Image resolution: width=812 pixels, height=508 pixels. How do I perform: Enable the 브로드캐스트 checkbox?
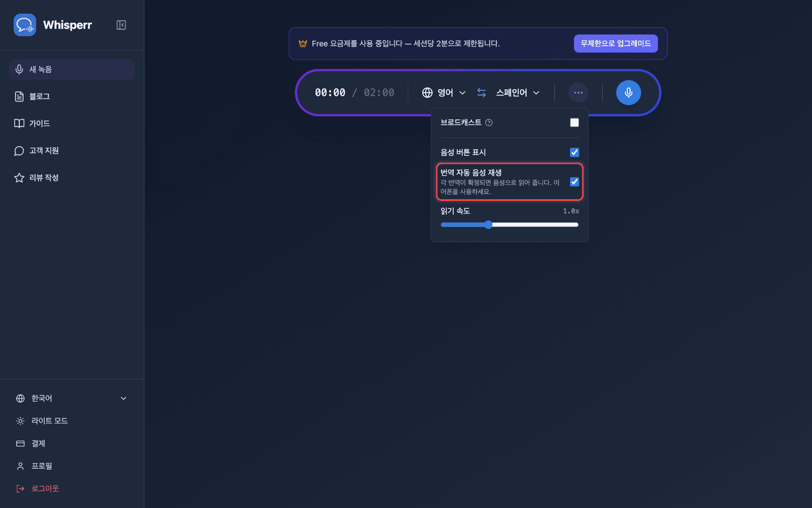[x=574, y=122]
